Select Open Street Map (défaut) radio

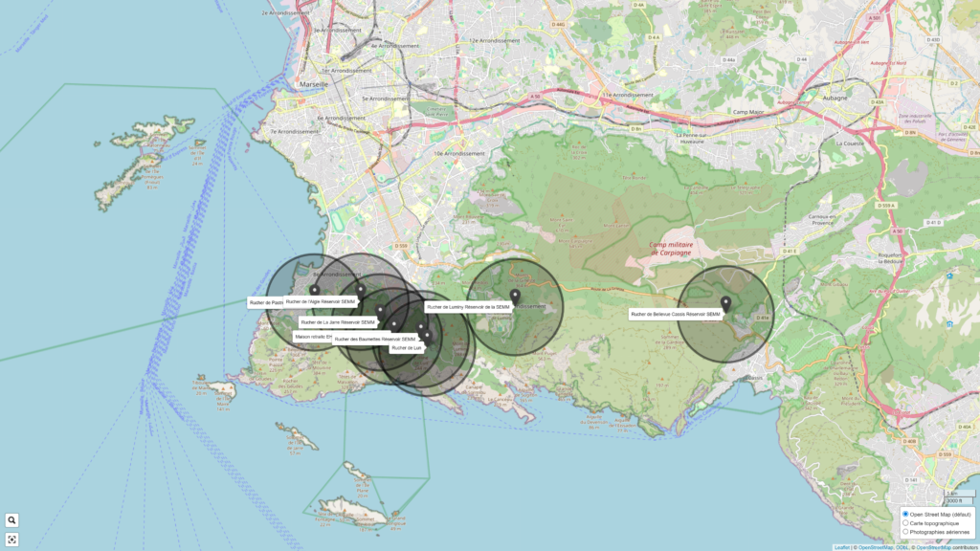tap(906, 515)
